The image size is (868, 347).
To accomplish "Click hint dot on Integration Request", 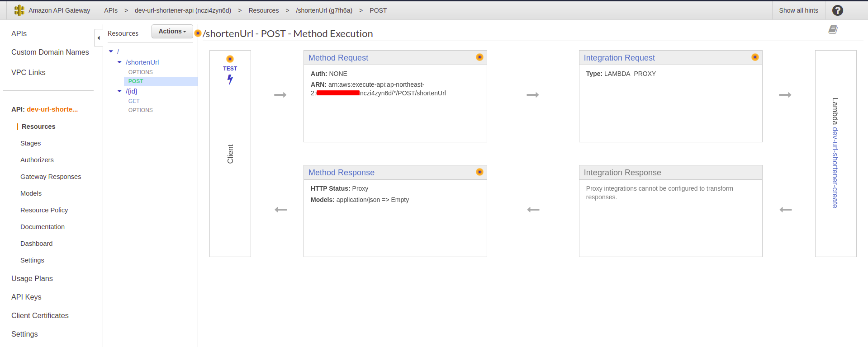I will [755, 57].
